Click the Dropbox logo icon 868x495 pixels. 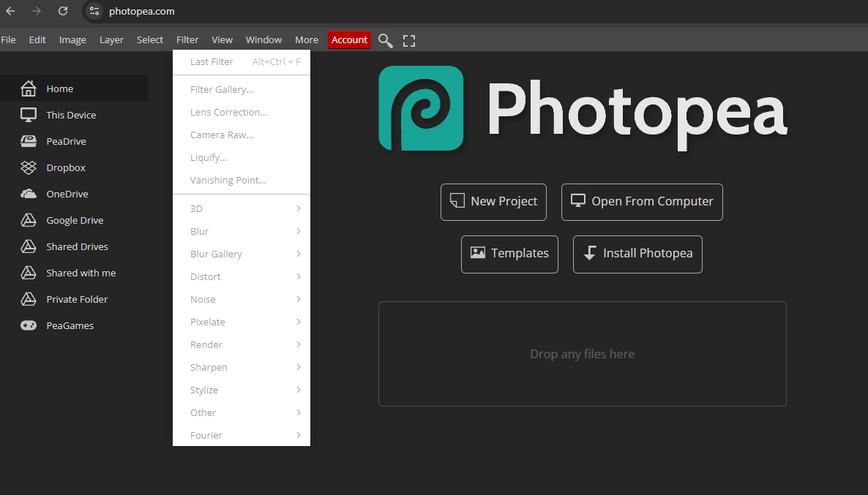tap(29, 167)
